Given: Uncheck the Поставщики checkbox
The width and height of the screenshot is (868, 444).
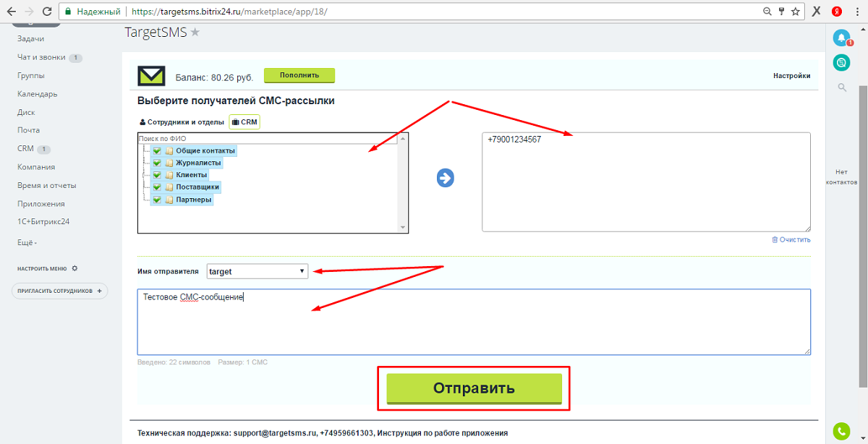Looking at the screenshot, I should point(156,187).
